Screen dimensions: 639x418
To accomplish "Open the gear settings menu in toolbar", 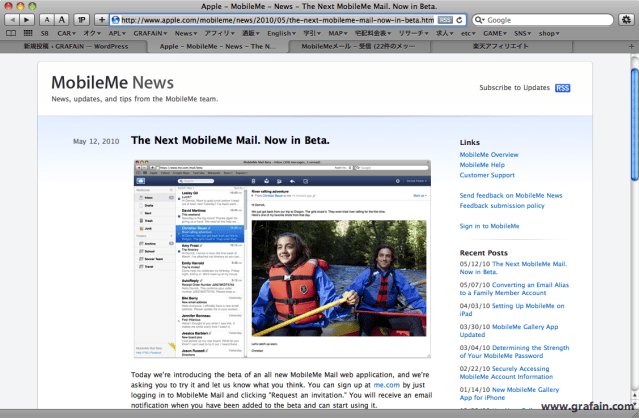I will [x=626, y=20].
